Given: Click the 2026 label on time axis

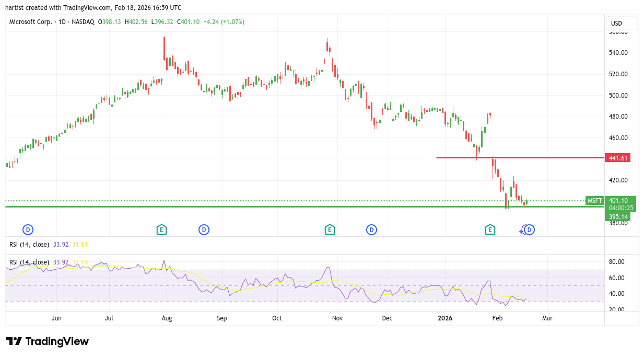Looking at the screenshot, I should [445, 318].
